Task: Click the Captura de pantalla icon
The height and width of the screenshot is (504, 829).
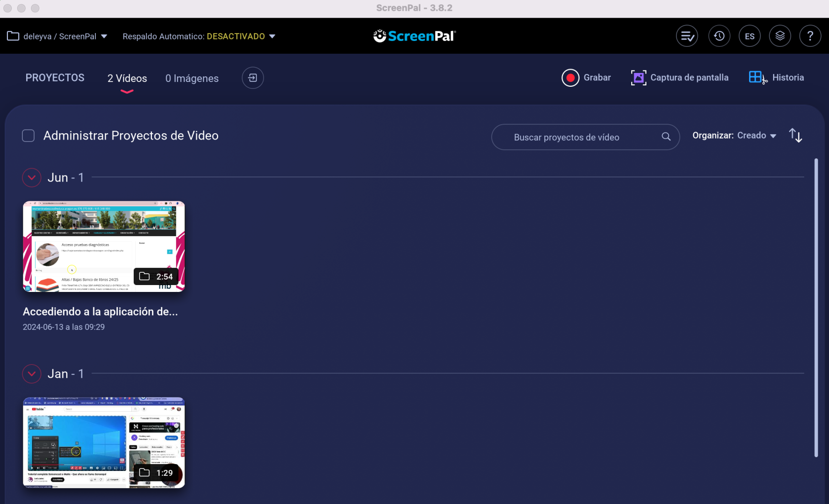Action: click(639, 77)
